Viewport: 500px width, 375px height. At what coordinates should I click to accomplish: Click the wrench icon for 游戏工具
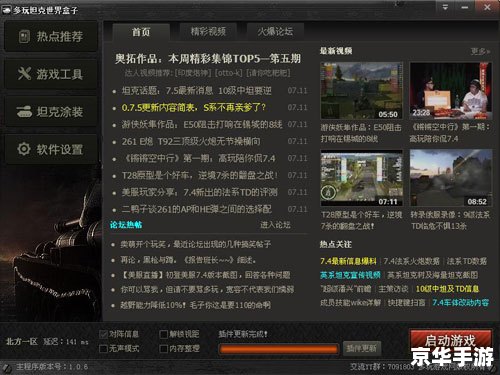coord(24,74)
